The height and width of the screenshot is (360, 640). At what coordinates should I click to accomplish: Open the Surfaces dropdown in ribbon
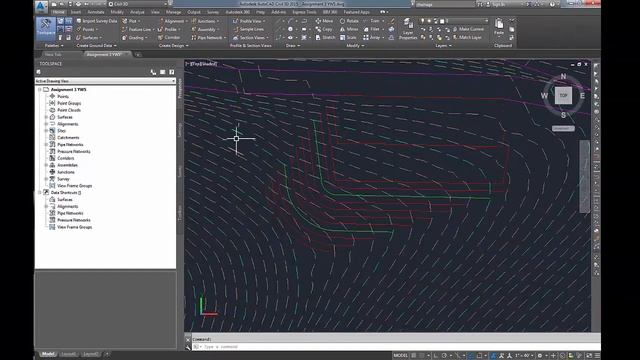point(90,38)
